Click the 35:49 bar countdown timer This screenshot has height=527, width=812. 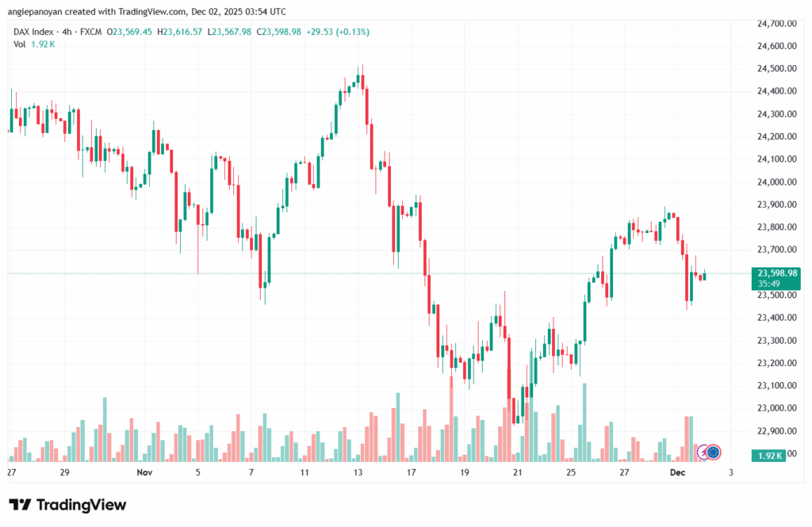(x=768, y=283)
